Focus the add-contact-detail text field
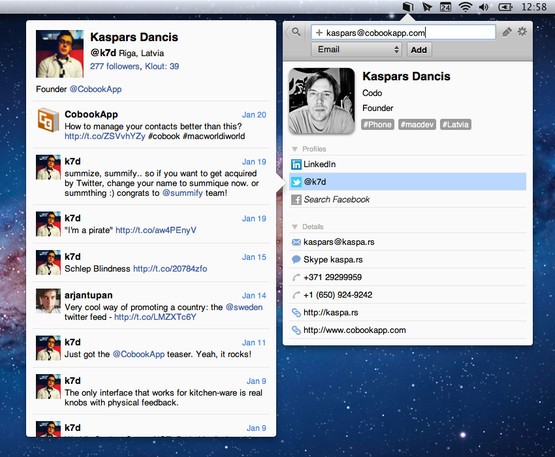The image size is (555, 457). click(404, 33)
